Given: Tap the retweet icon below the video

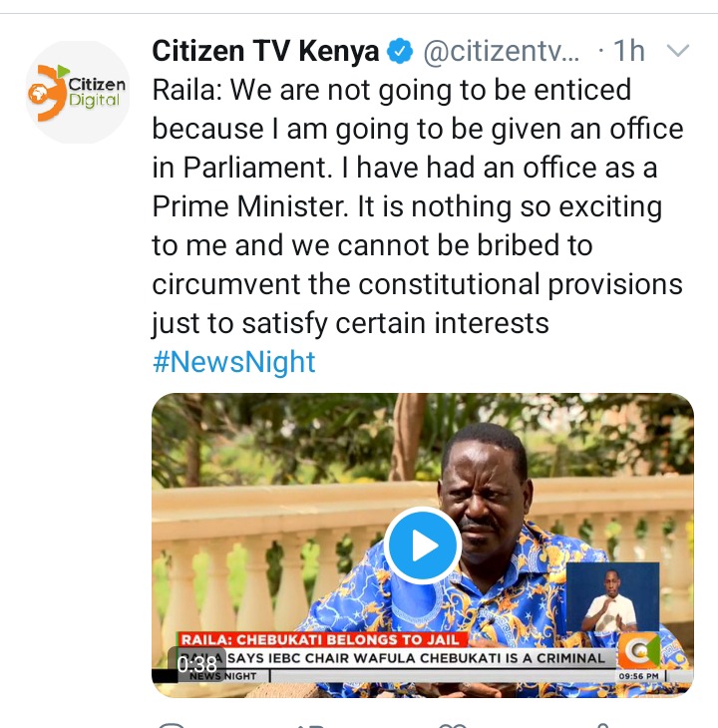Looking at the screenshot, I should point(310,725).
